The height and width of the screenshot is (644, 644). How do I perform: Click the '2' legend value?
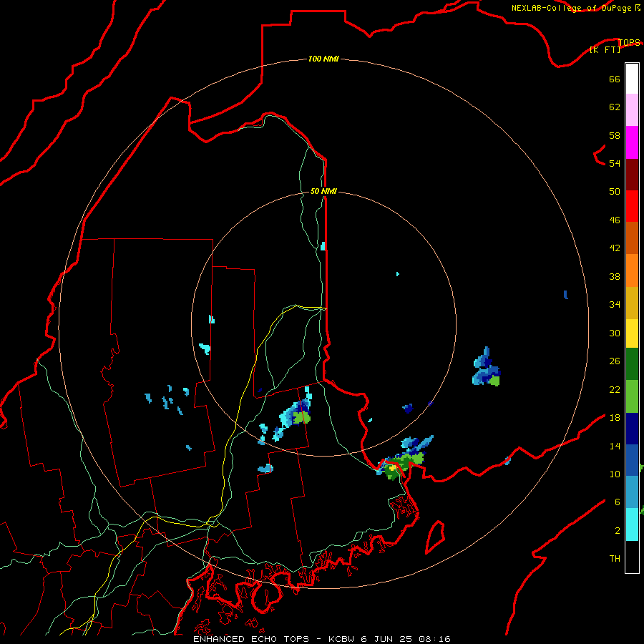click(x=618, y=531)
